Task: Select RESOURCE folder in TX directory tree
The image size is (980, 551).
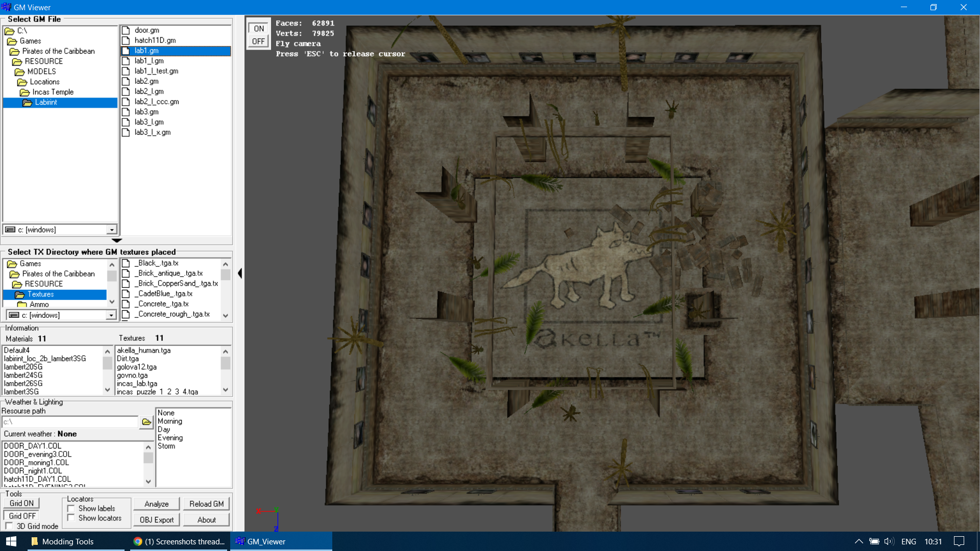Action: 44,284
